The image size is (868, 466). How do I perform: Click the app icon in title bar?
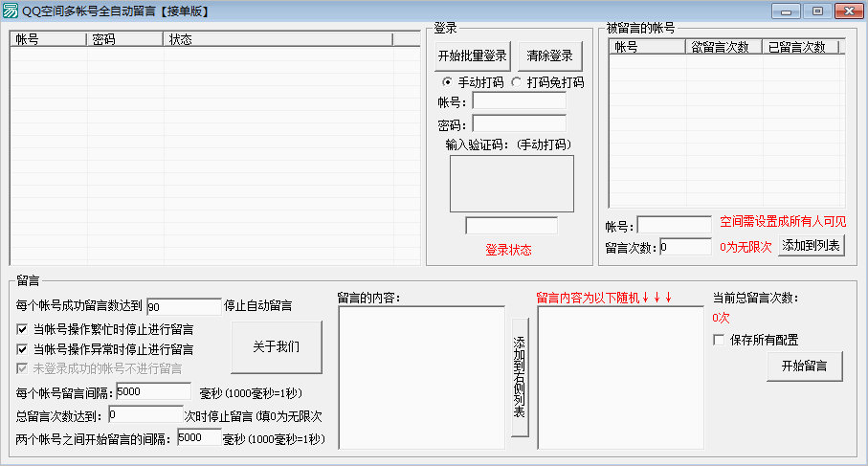click(11, 11)
